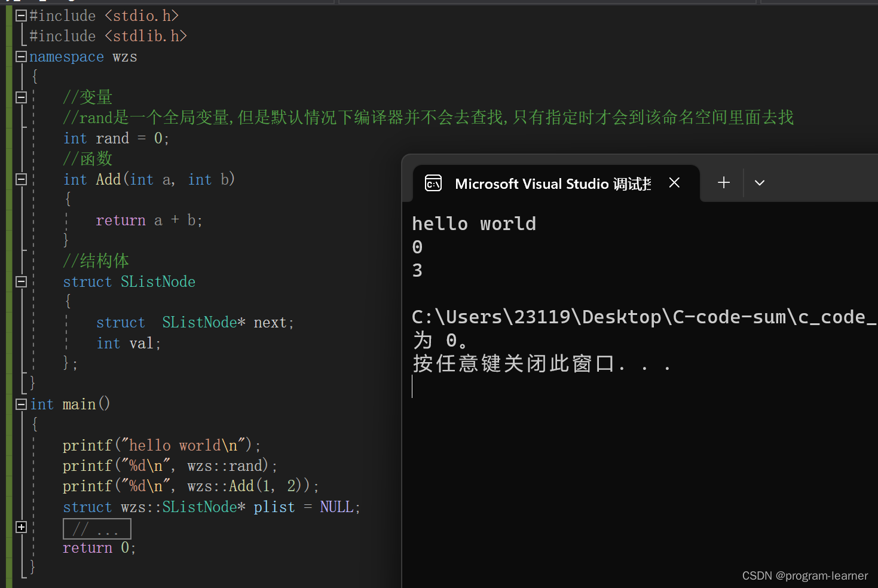This screenshot has width=878, height=588.
Task: Click the 'int rand = 0;' line
Action: [117, 139]
